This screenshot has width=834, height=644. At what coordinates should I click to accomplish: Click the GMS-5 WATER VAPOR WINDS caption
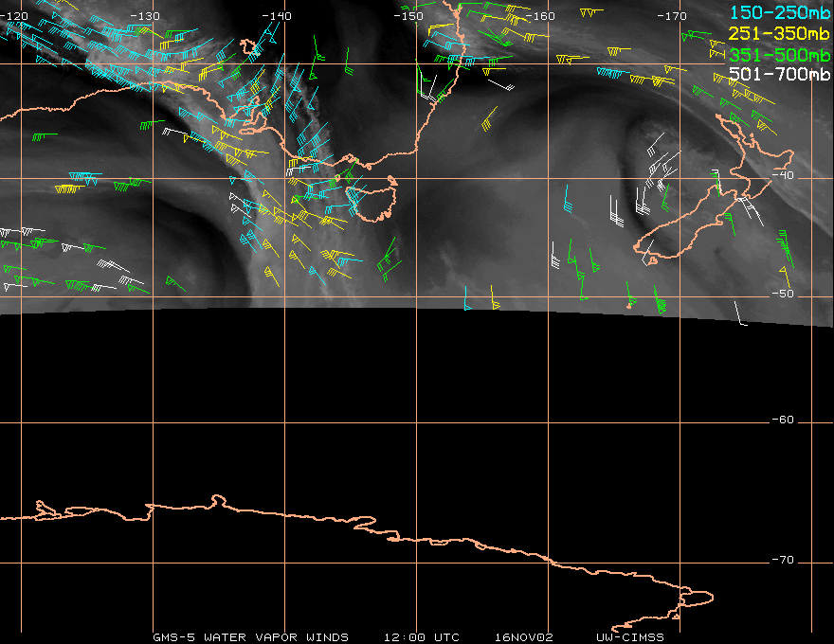point(250,637)
